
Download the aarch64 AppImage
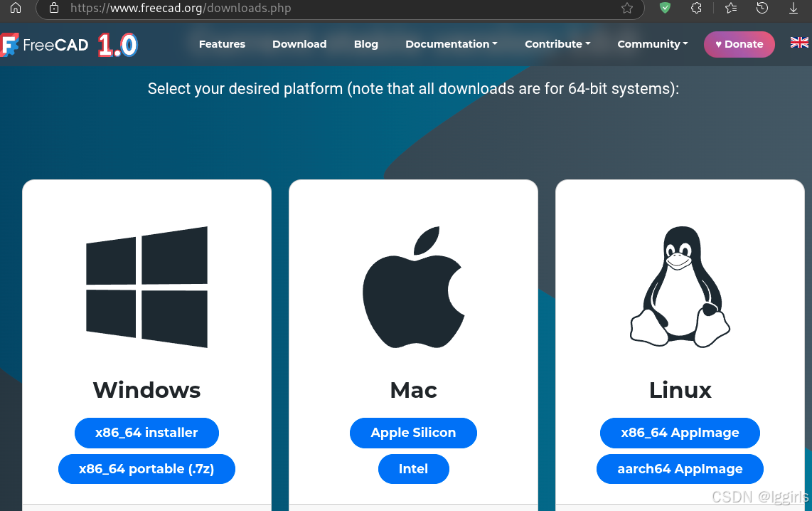[x=680, y=469]
